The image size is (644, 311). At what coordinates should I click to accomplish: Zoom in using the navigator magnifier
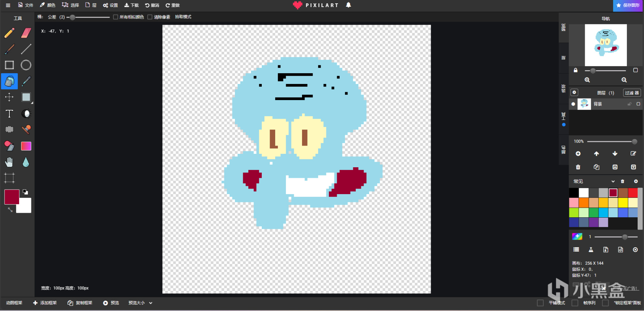(x=587, y=80)
